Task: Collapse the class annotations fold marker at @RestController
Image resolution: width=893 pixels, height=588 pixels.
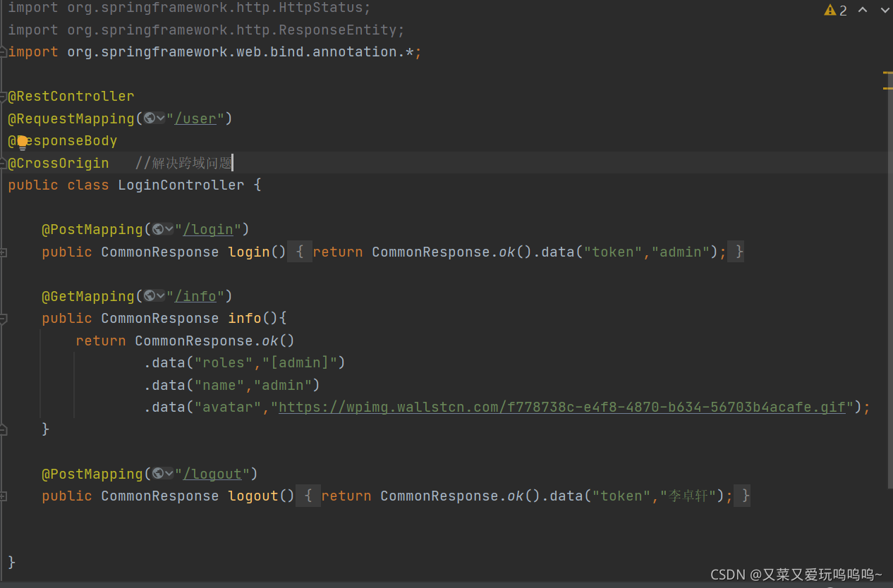Action: pyautogui.click(x=4, y=97)
